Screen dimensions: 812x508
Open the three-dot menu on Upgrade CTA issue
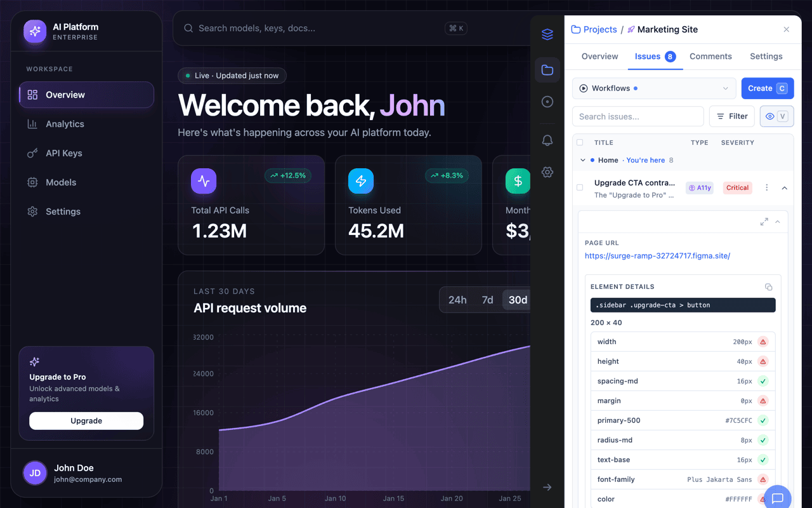[x=766, y=188]
